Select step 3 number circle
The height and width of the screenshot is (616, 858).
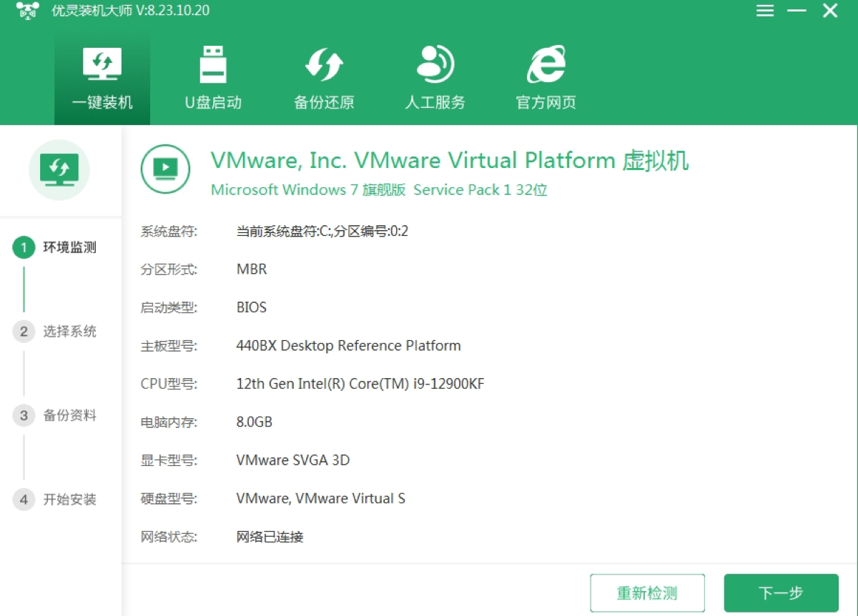point(24,416)
